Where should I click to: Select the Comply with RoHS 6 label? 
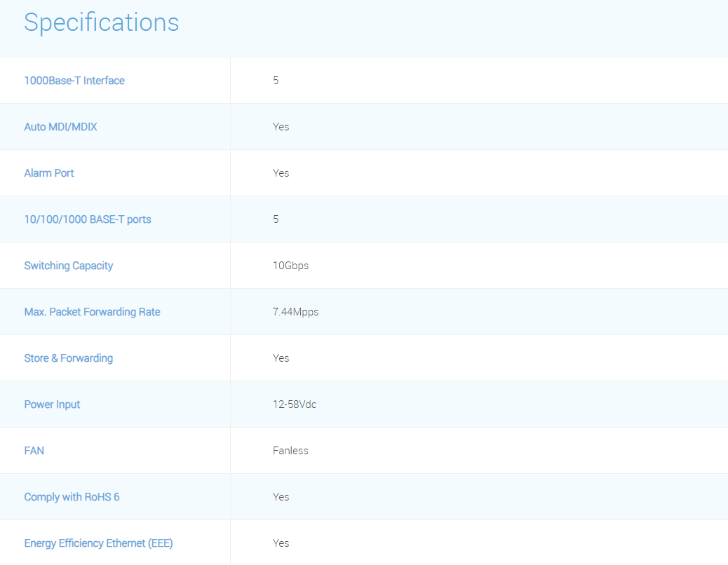(72, 497)
